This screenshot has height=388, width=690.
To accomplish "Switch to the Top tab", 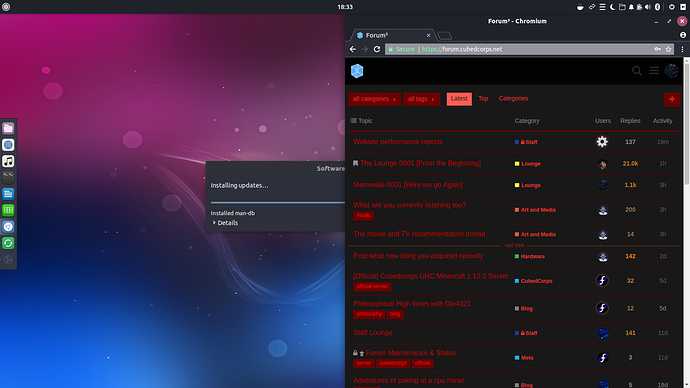I will 483,99.
